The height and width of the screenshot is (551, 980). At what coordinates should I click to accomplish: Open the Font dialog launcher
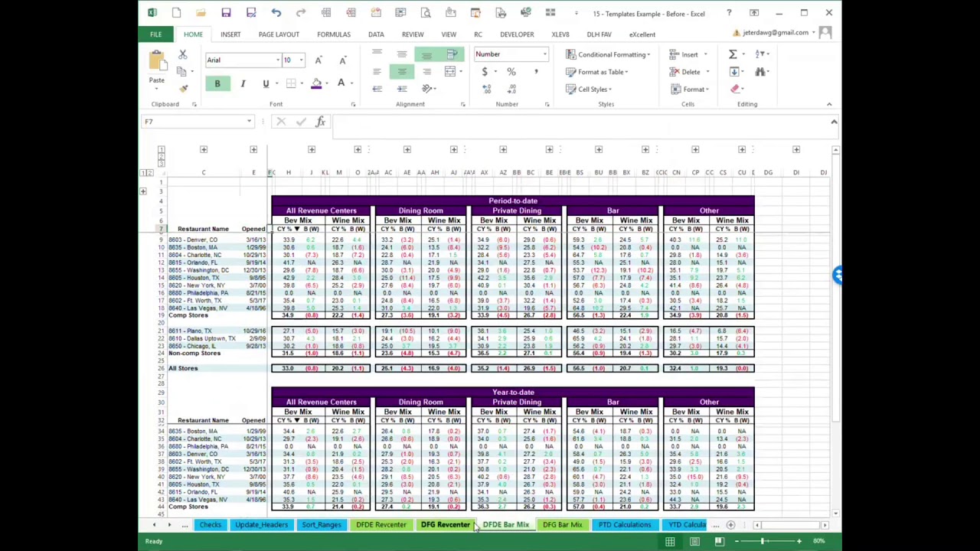353,104
